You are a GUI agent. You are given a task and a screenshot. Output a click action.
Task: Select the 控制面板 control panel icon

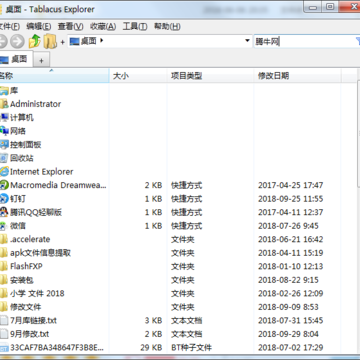coord(4,145)
